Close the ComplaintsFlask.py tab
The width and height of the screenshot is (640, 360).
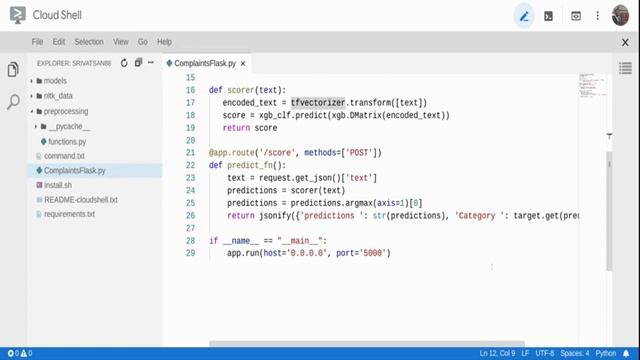243,64
